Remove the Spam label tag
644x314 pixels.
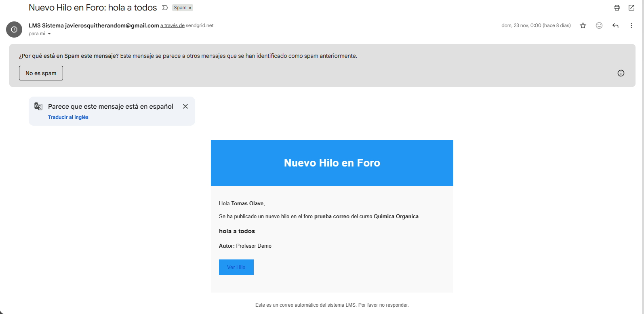point(190,8)
